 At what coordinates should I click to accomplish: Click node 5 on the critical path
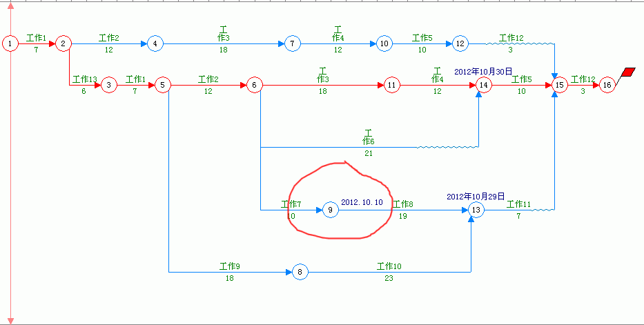click(163, 85)
